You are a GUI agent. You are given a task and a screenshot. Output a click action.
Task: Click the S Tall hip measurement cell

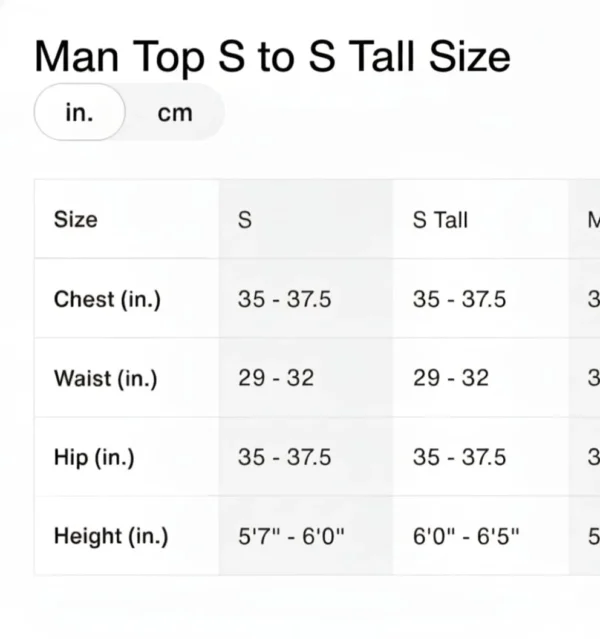(459, 458)
